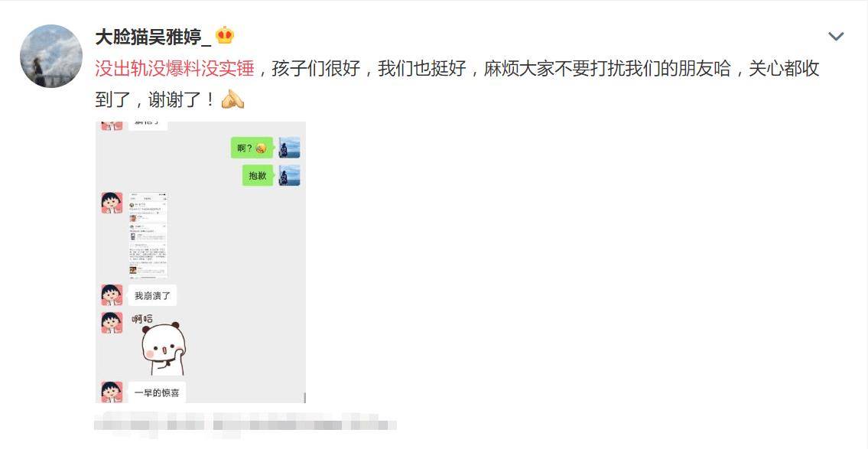Open the poster's mountain profile avatar
Viewport: 868px width, 449px height.
tap(51, 56)
